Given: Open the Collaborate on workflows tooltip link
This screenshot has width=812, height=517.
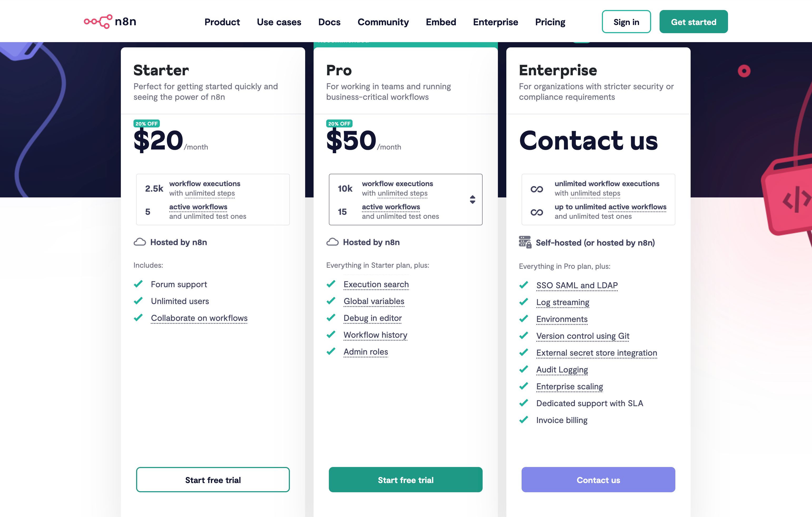Looking at the screenshot, I should click(x=199, y=318).
